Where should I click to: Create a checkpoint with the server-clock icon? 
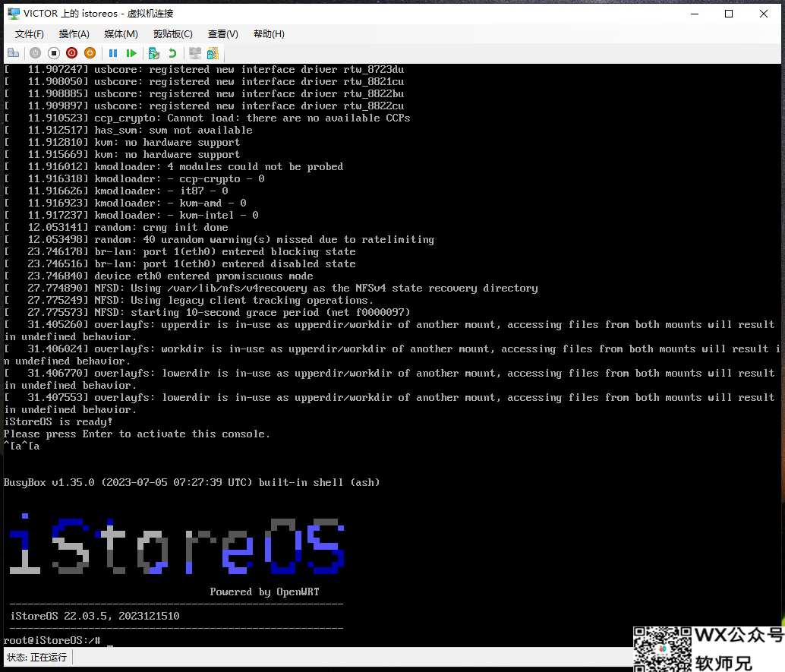coord(154,53)
